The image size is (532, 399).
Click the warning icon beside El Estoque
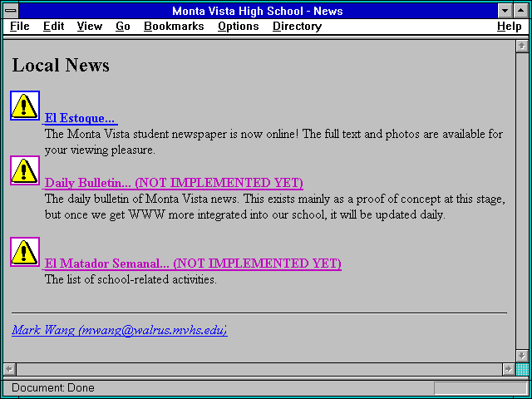click(x=25, y=106)
